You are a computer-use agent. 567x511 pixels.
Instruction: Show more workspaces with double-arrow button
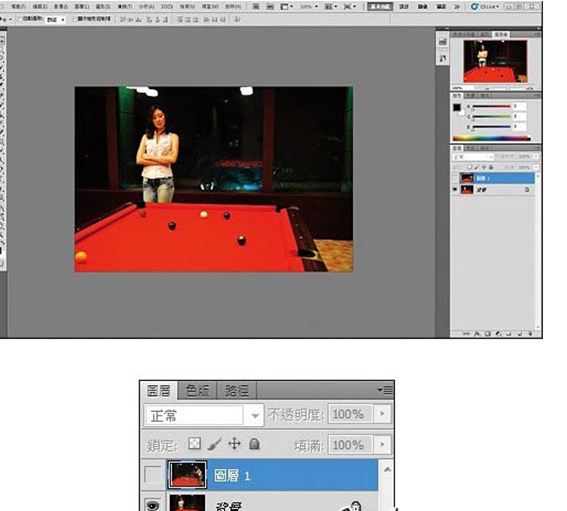coord(457,7)
